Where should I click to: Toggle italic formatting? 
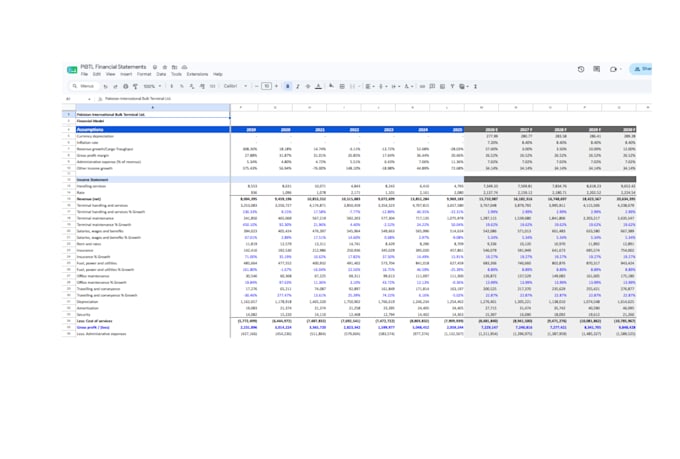298,86
